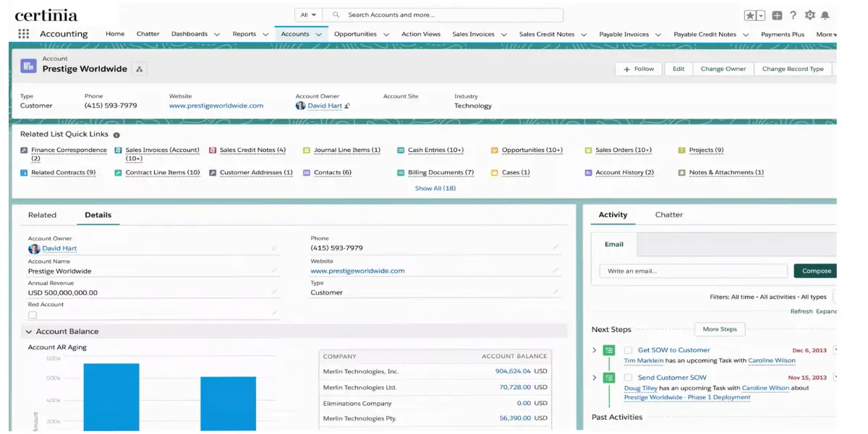The width and height of the screenshot is (868, 434).
Task: Click the Finance Correspondence quick link icon
Action: click(24, 150)
